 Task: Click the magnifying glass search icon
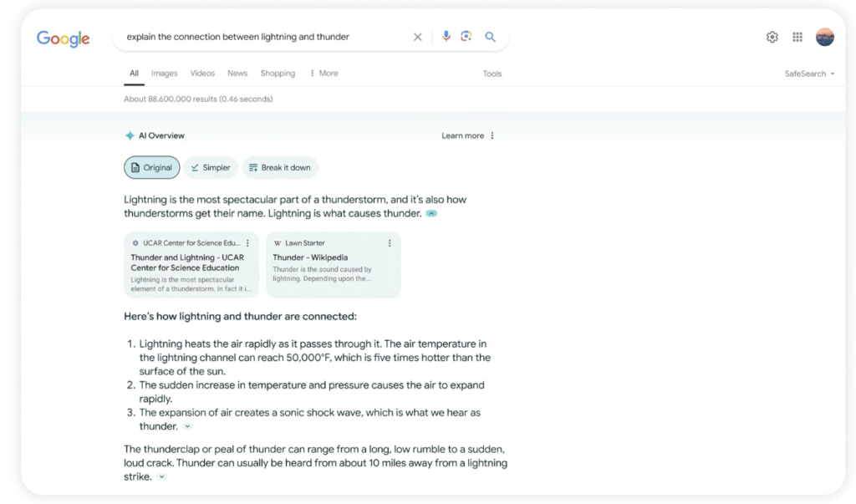point(491,37)
